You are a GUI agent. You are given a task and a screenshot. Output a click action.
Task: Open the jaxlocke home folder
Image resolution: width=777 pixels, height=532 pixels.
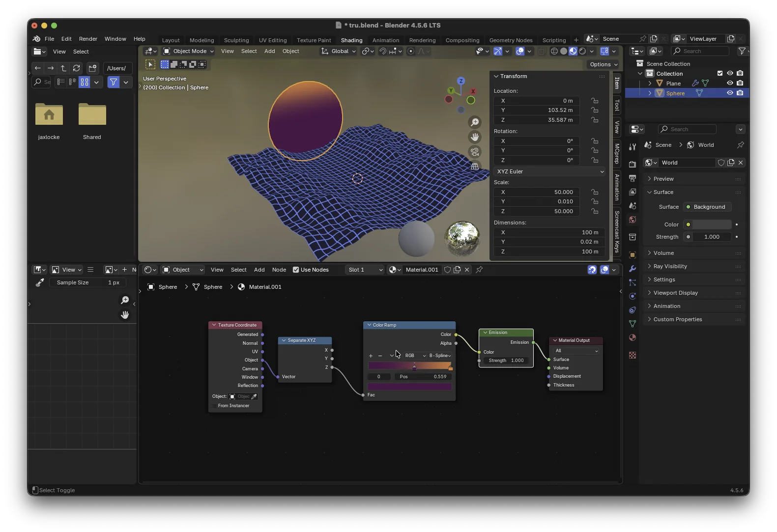click(49, 115)
